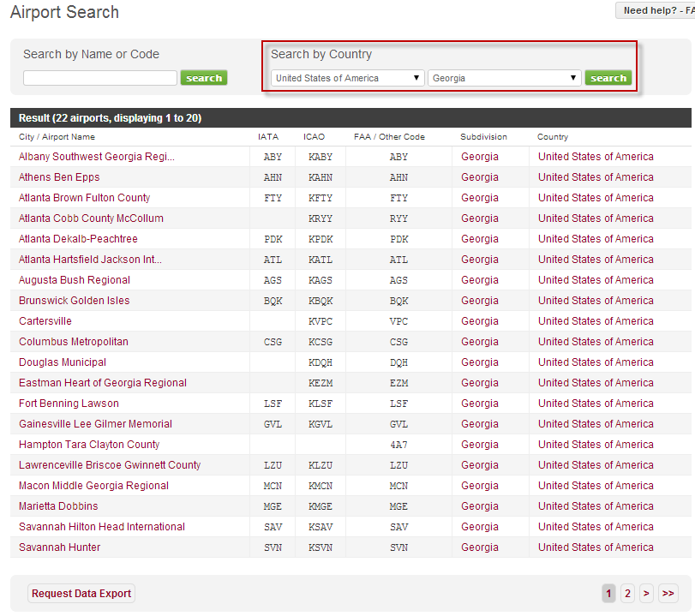The height and width of the screenshot is (616, 695).
Task: Open Savannah Hilton Head International link
Action: point(102,527)
